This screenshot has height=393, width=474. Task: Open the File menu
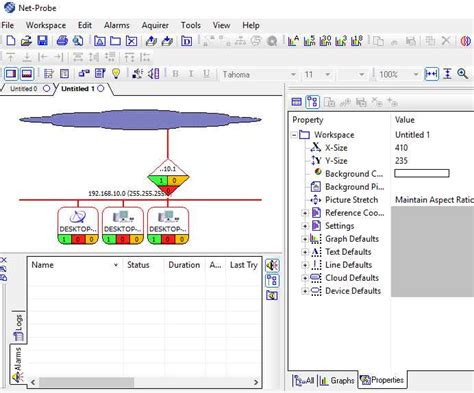(x=7, y=25)
